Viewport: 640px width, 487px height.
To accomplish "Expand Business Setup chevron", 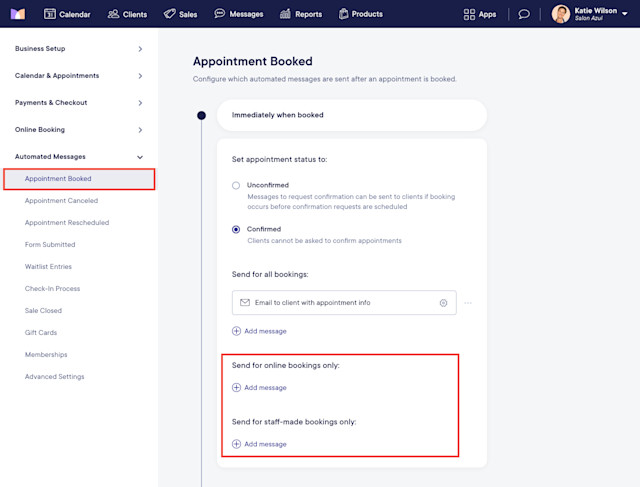I will click(140, 49).
